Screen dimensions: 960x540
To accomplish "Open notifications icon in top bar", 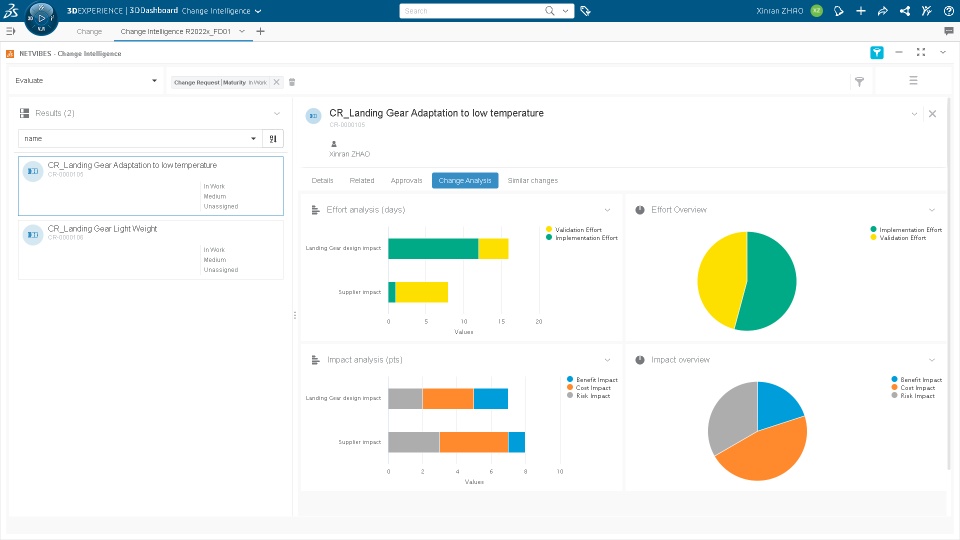I will [839, 10].
